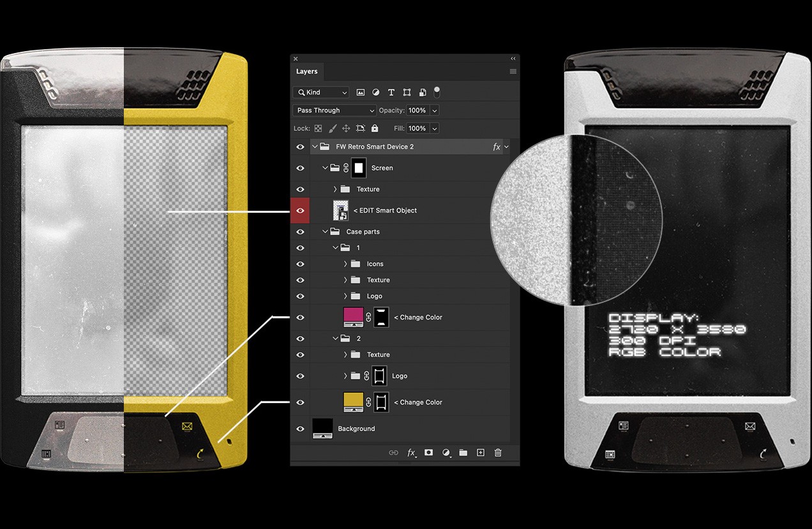Image resolution: width=812 pixels, height=529 pixels.
Task: Toggle the pixel layer filter switch
Action: pos(437,91)
